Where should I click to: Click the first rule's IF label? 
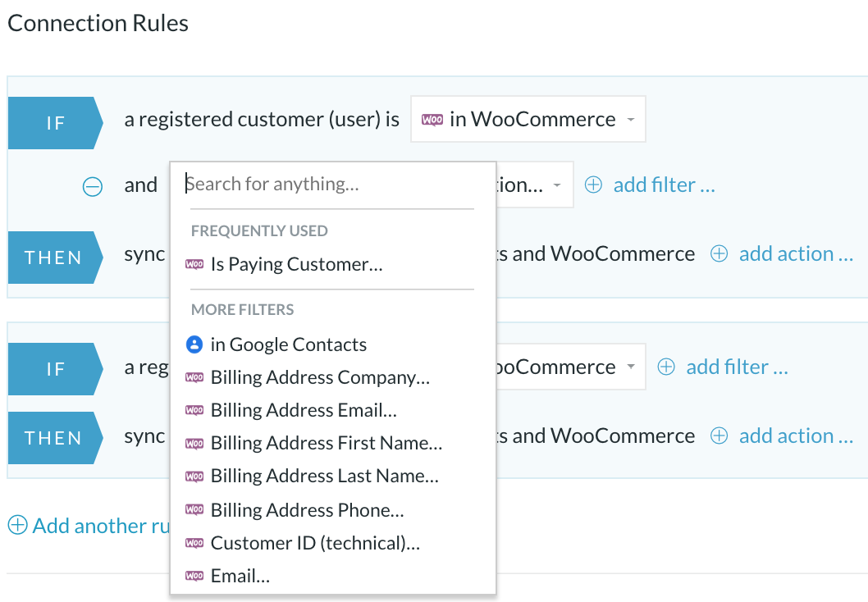(x=55, y=123)
